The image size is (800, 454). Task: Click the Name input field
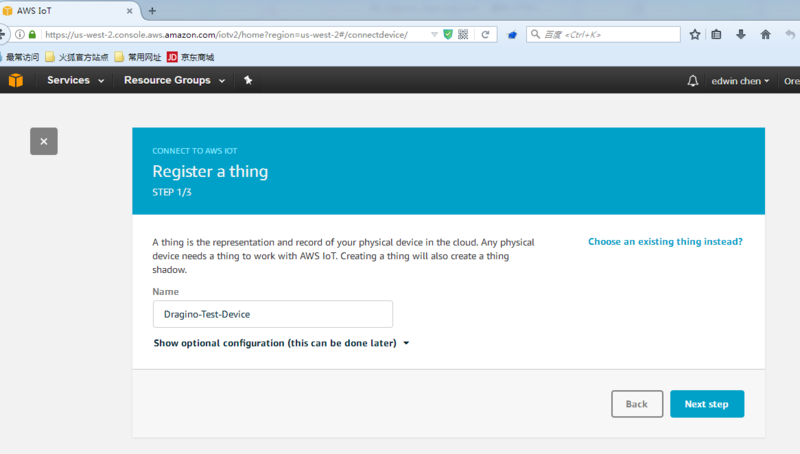[272, 314]
